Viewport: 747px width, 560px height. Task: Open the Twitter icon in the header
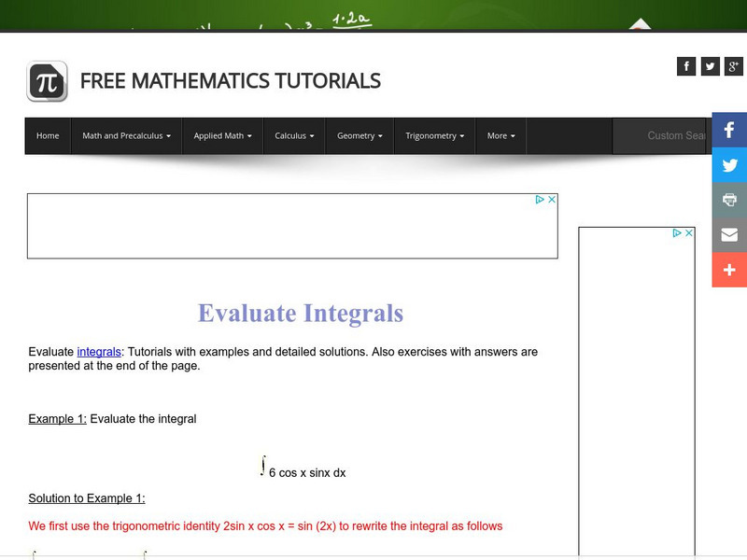pyautogui.click(x=710, y=66)
